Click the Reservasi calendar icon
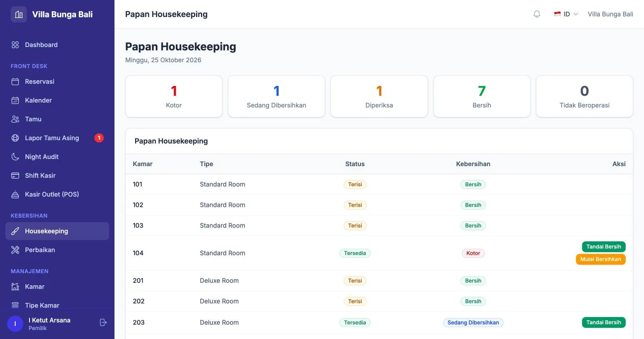Image resolution: width=644 pixels, height=339 pixels. click(x=15, y=82)
